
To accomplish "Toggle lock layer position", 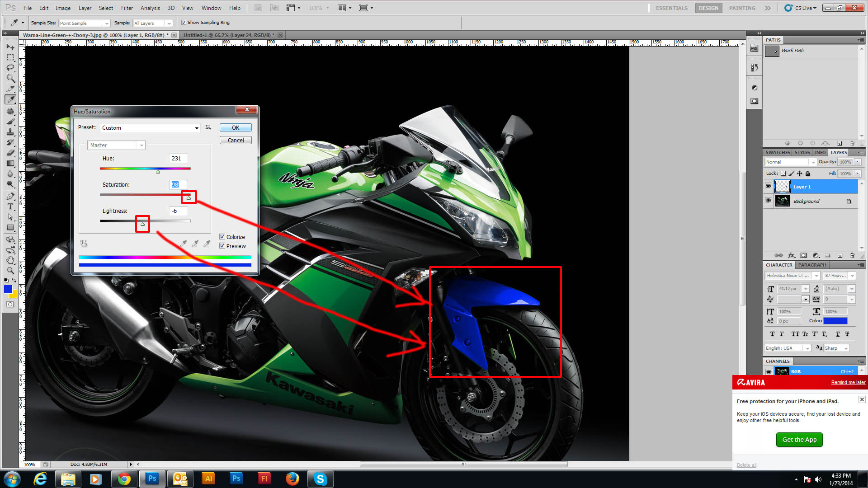I will 799,174.
